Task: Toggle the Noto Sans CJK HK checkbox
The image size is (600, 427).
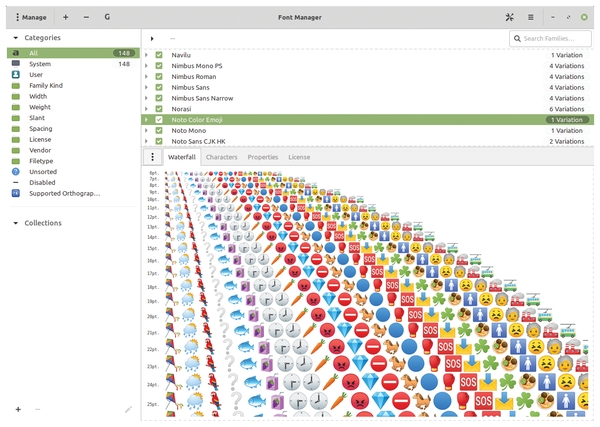Action: (x=159, y=141)
